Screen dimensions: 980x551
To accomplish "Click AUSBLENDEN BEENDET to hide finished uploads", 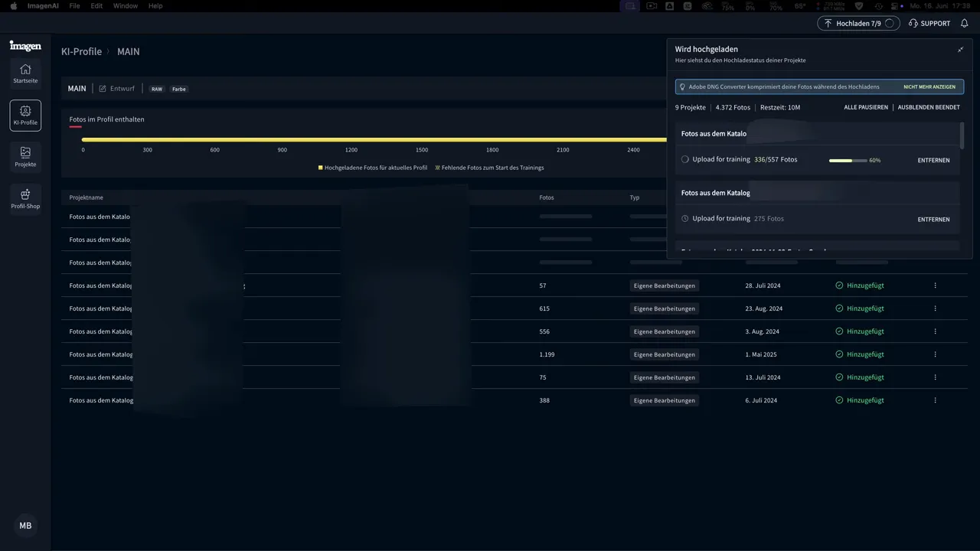I will (928, 107).
